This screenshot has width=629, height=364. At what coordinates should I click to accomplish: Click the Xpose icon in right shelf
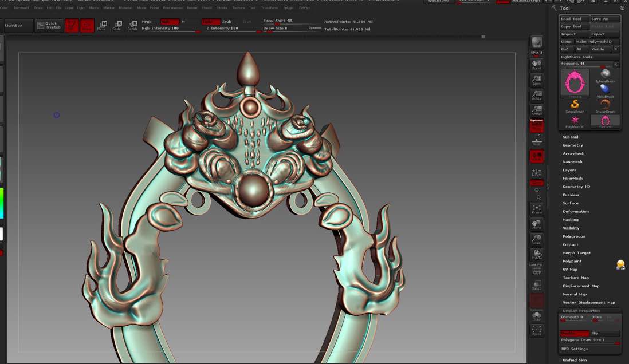(x=537, y=330)
